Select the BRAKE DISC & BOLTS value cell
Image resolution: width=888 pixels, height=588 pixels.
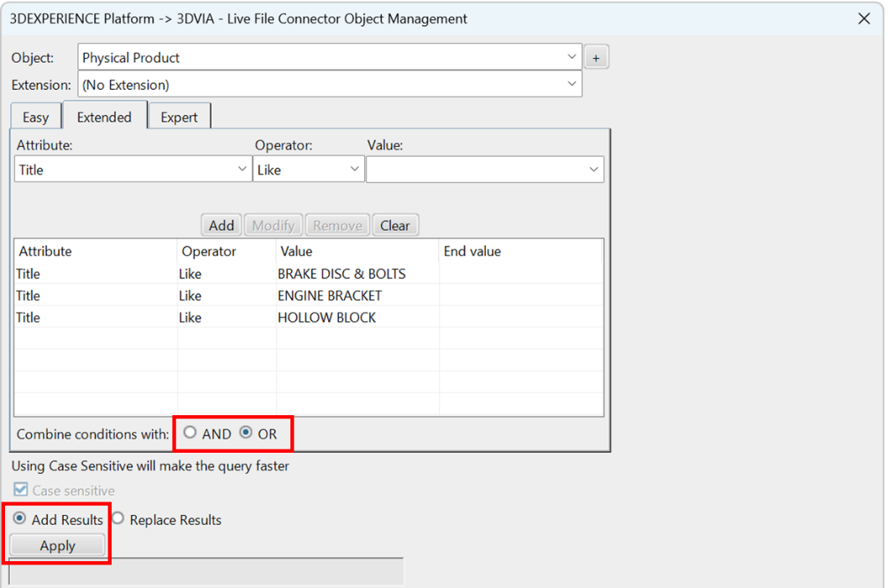[358, 274]
